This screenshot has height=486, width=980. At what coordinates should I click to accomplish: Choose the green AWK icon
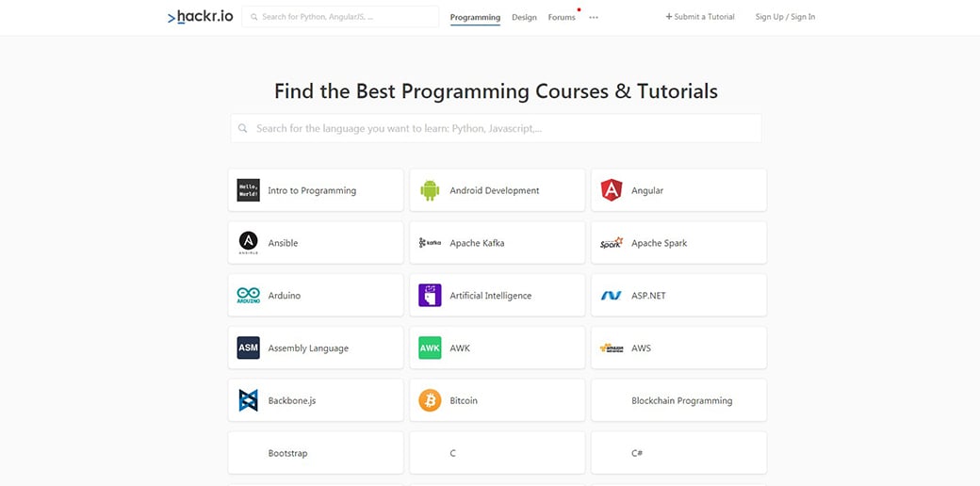click(430, 348)
